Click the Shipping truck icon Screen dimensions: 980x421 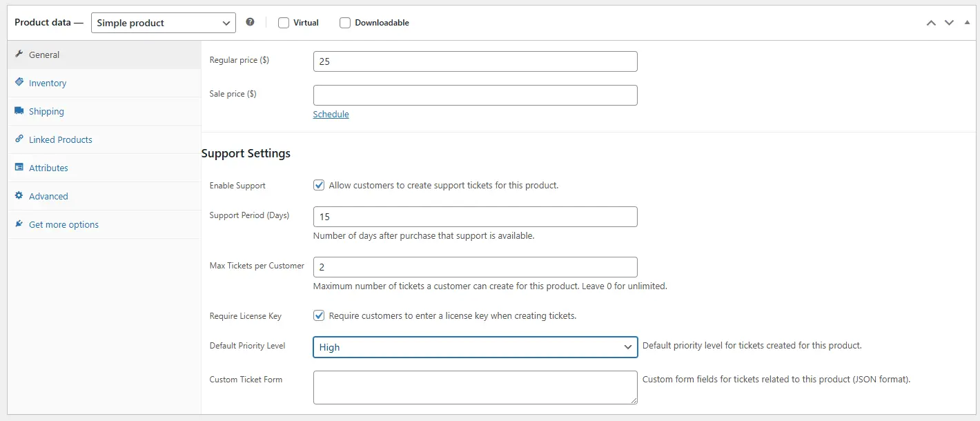pyautogui.click(x=19, y=111)
